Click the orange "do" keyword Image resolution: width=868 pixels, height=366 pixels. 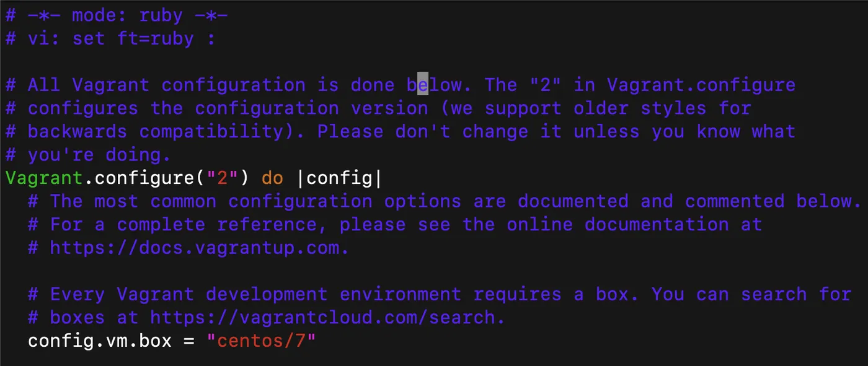coord(272,178)
